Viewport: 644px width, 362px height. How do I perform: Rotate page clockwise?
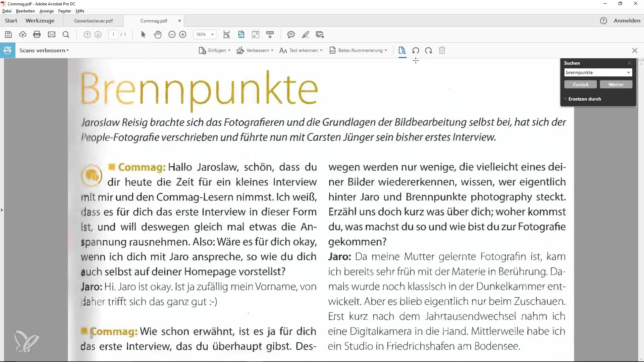pos(429,51)
